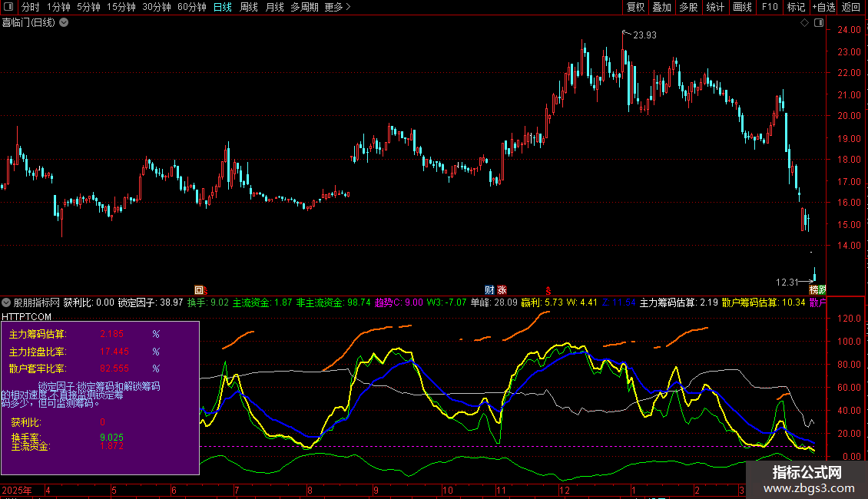Click the 返回 back button
The height and width of the screenshot is (499, 868).
(x=851, y=8)
